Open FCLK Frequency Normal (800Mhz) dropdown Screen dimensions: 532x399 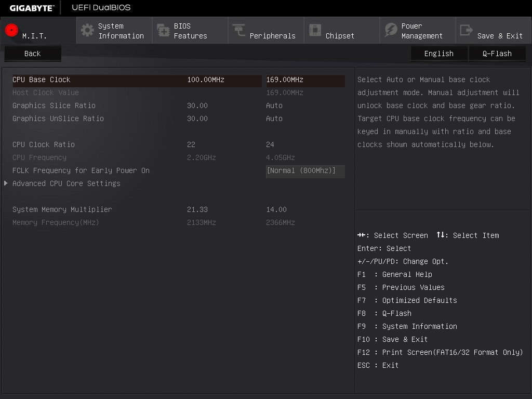coord(305,170)
